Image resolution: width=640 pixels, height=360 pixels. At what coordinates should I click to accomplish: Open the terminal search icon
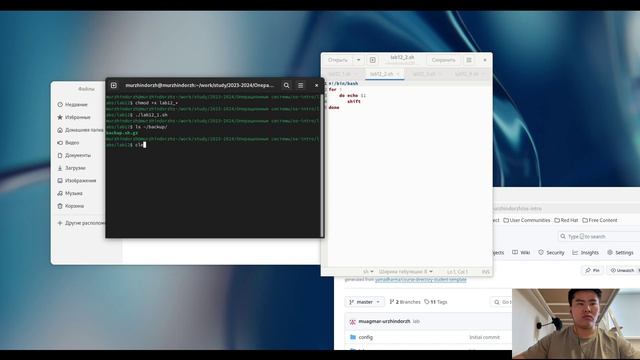pos(286,85)
